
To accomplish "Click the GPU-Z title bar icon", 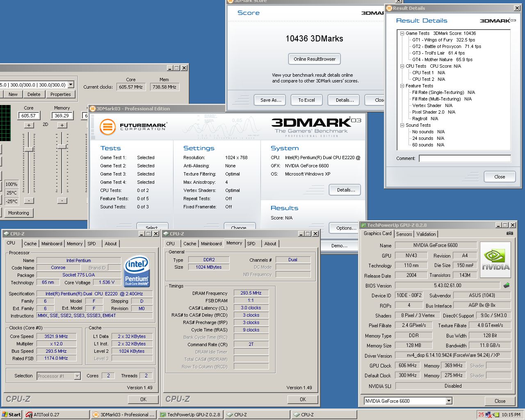I will (x=363, y=225).
